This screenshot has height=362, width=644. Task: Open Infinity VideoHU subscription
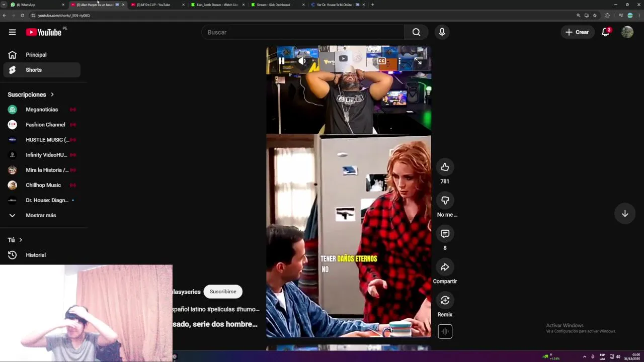[x=42, y=155]
